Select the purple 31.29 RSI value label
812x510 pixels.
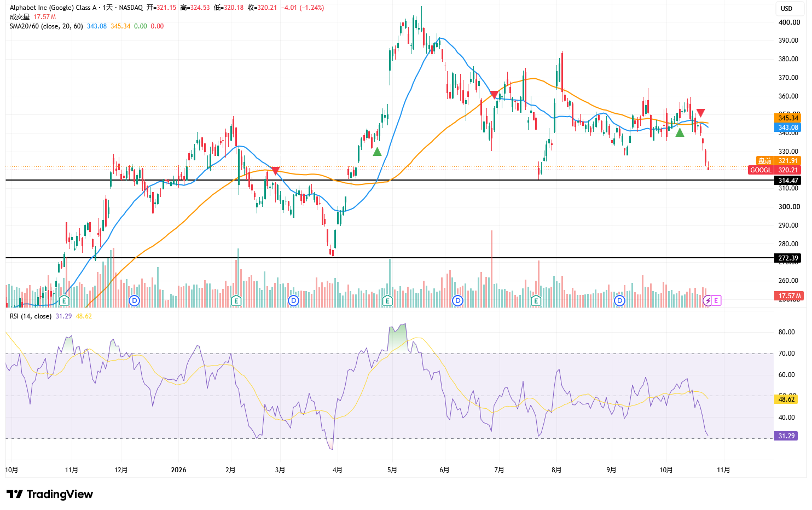pos(786,436)
